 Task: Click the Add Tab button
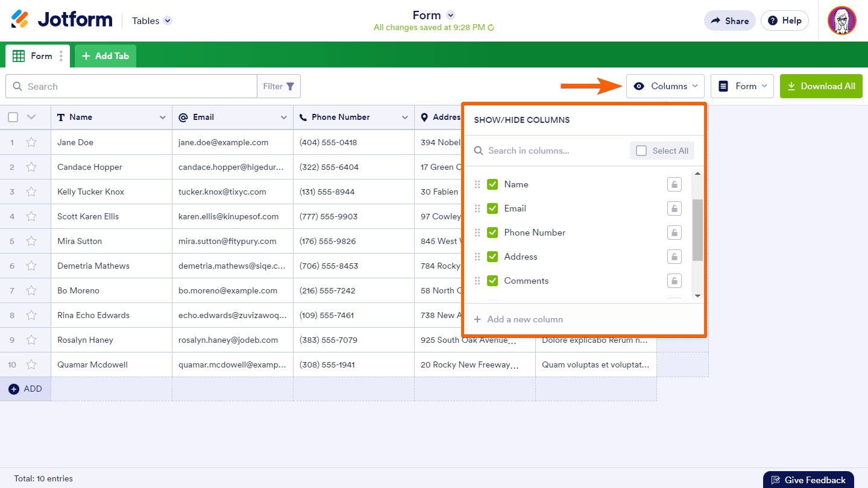tap(105, 56)
